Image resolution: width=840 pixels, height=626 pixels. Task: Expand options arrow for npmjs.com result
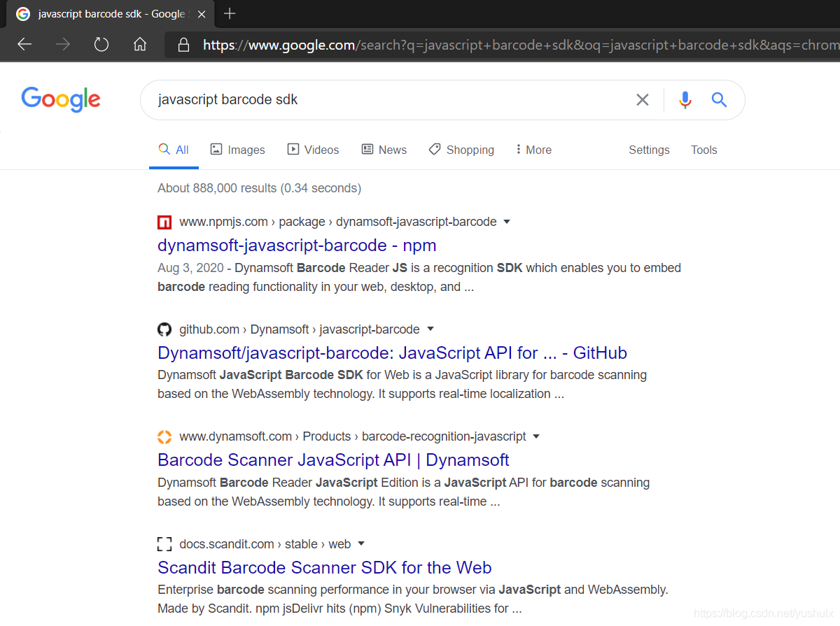[x=507, y=222]
